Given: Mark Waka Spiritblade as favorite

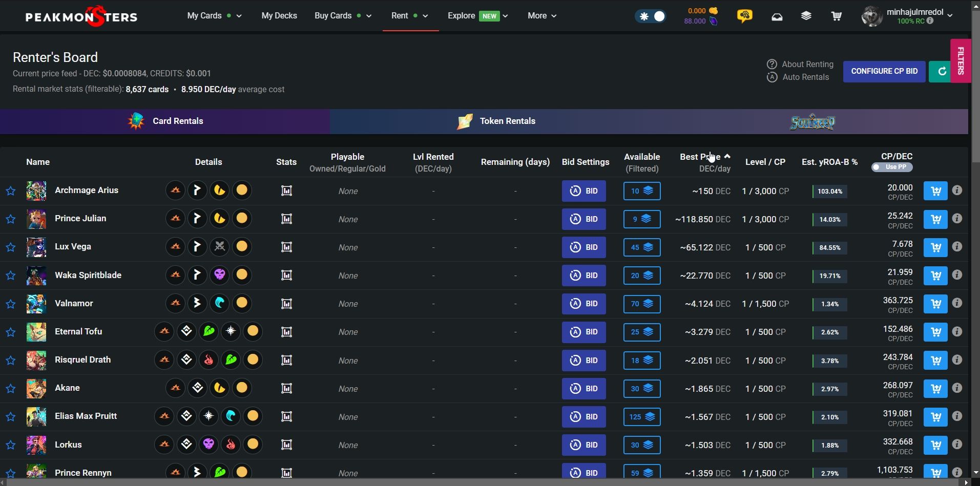Looking at the screenshot, I should [x=11, y=276].
